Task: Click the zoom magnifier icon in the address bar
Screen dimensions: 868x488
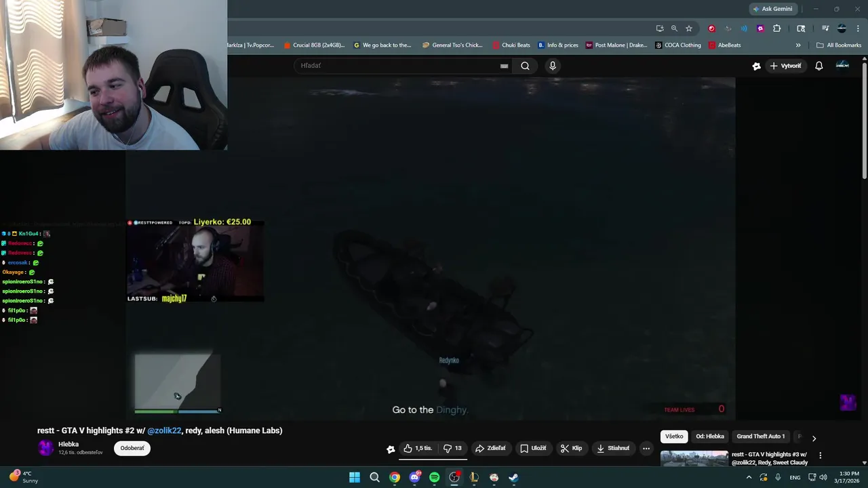Action: (x=674, y=28)
